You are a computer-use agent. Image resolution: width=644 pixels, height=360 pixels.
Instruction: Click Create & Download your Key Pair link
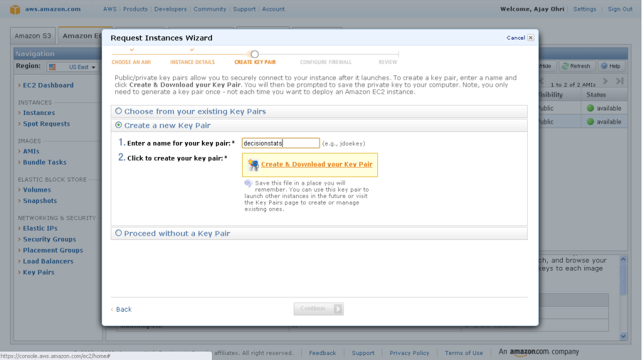coord(316,165)
